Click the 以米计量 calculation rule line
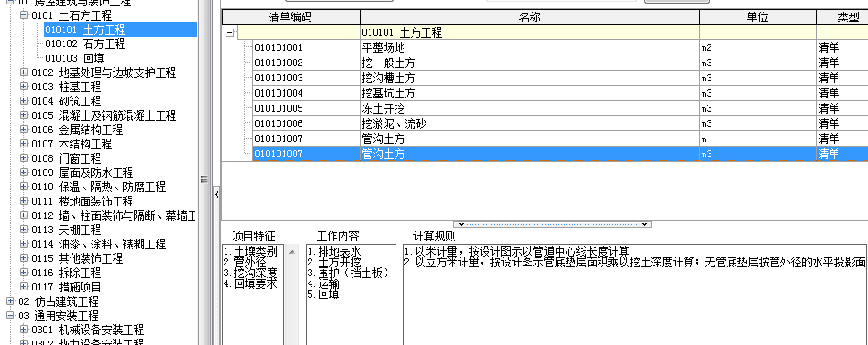The width and height of the screenshot is (868, 345). [x=517, y=251]
